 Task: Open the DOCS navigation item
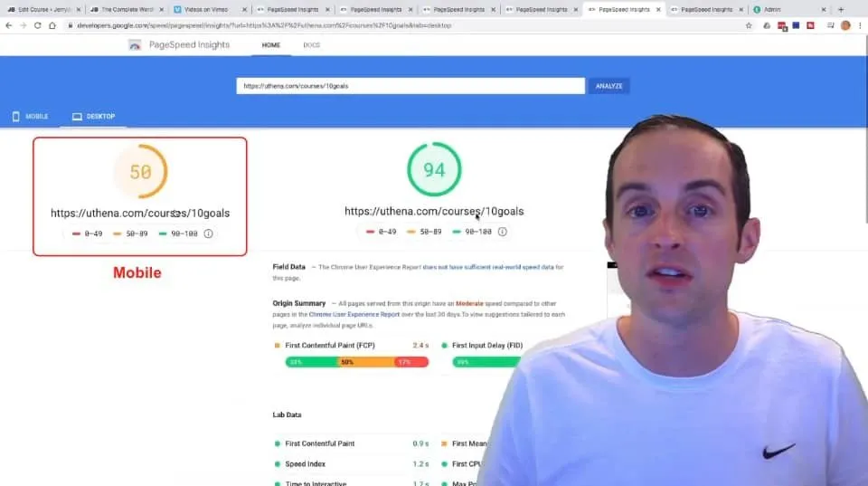point(311,45)
